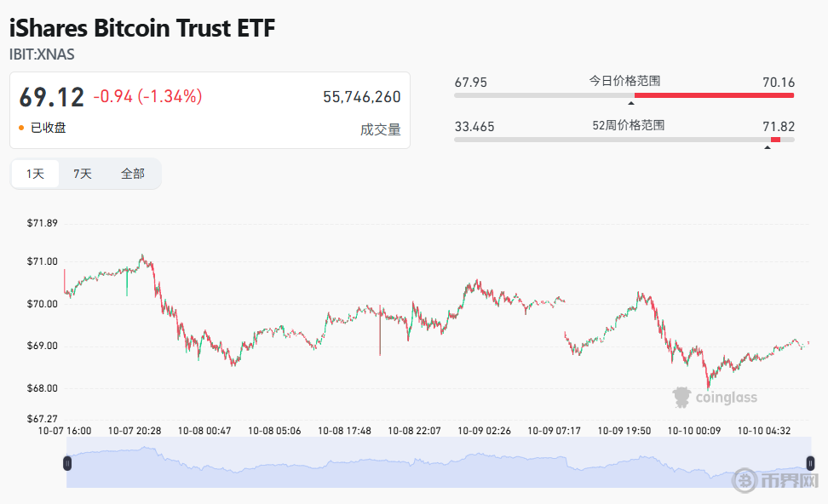Click the coinglass watermark logo icon
This screenshot has height=504, width=828.
point(681,397)
